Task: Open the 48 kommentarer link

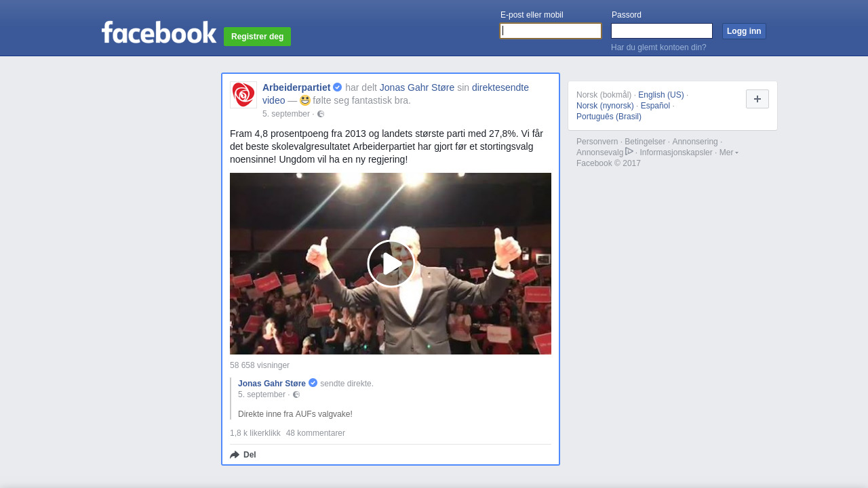Action: [x=315, y=433]
